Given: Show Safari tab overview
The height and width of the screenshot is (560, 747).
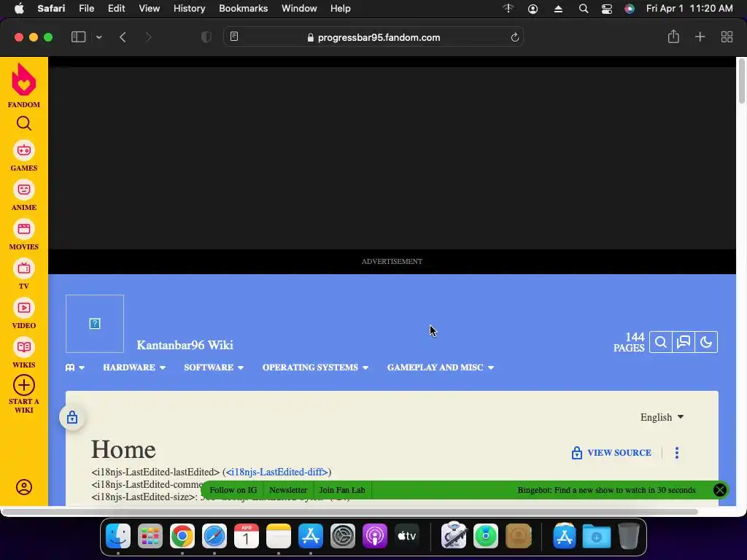Looking at the screenshot, I should click(727, 36).
